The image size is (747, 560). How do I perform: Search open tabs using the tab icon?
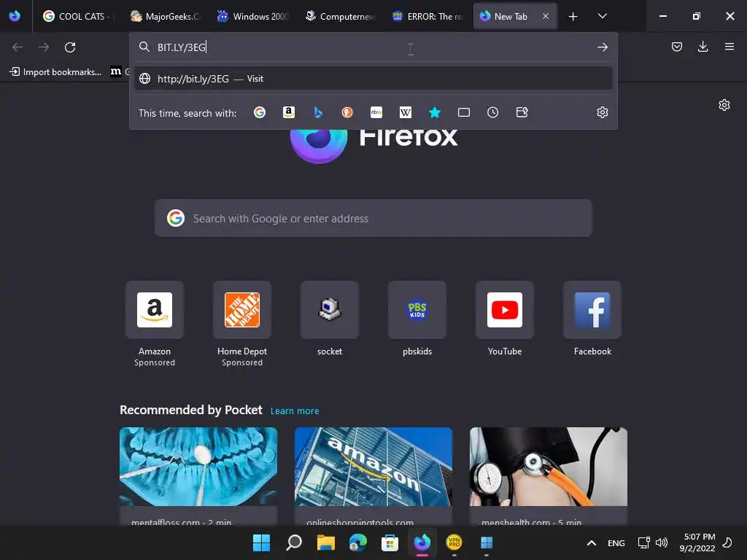463,112
